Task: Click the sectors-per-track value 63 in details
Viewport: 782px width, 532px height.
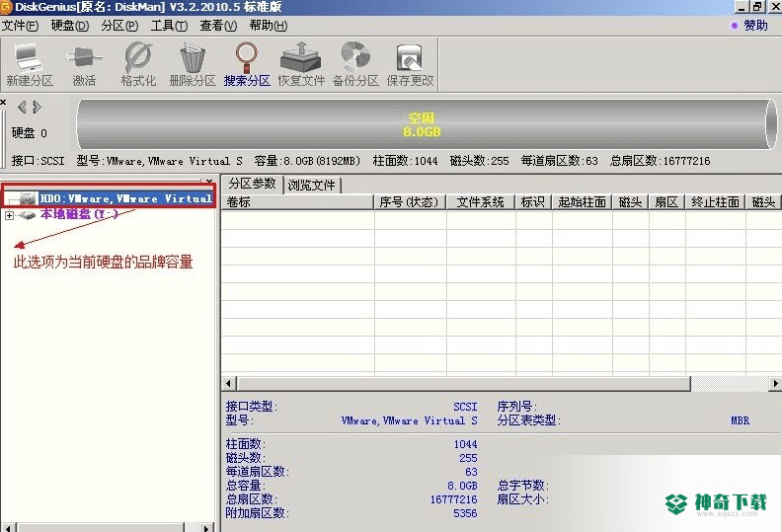Action: tap(471, 472)
